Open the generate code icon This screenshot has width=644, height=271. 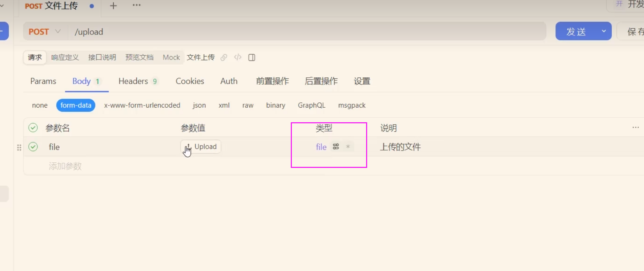click(238, 57)
